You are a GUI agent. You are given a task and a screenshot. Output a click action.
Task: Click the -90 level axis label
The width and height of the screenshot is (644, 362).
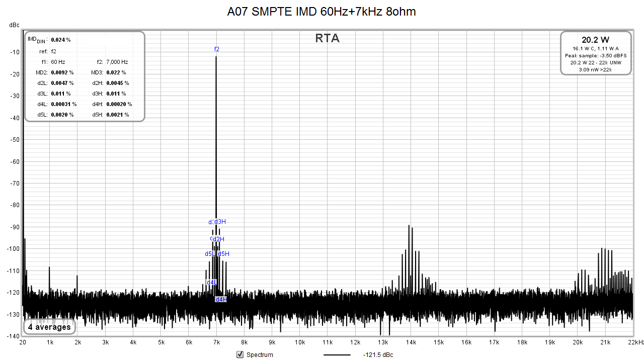point(14,227)
